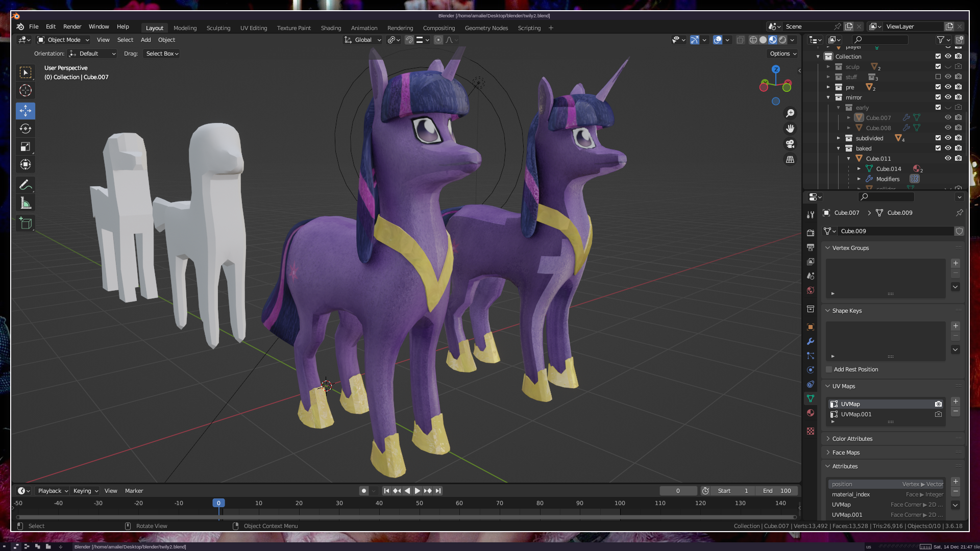Switch to the Sculpting workspace tab

(x=218, y=28)
